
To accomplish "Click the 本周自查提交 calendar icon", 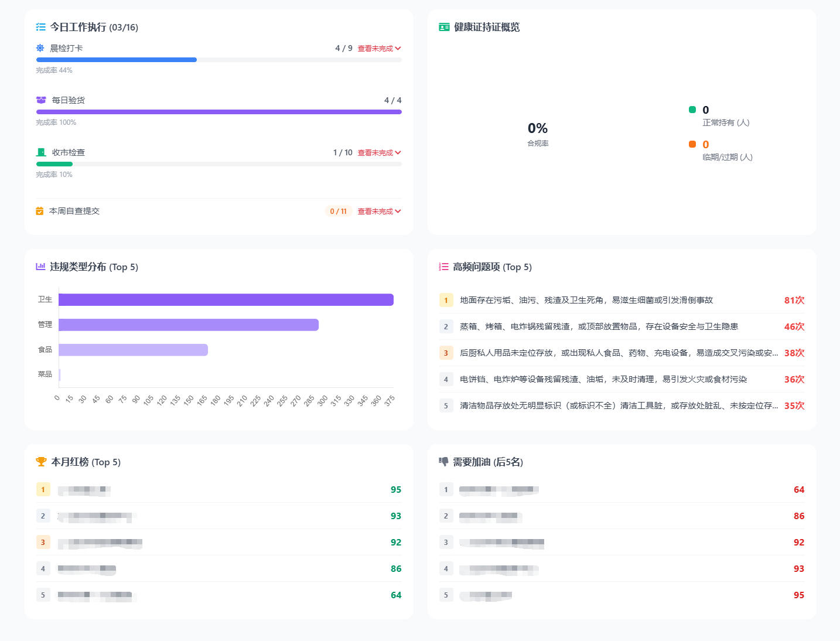I will tap(40, 211).
